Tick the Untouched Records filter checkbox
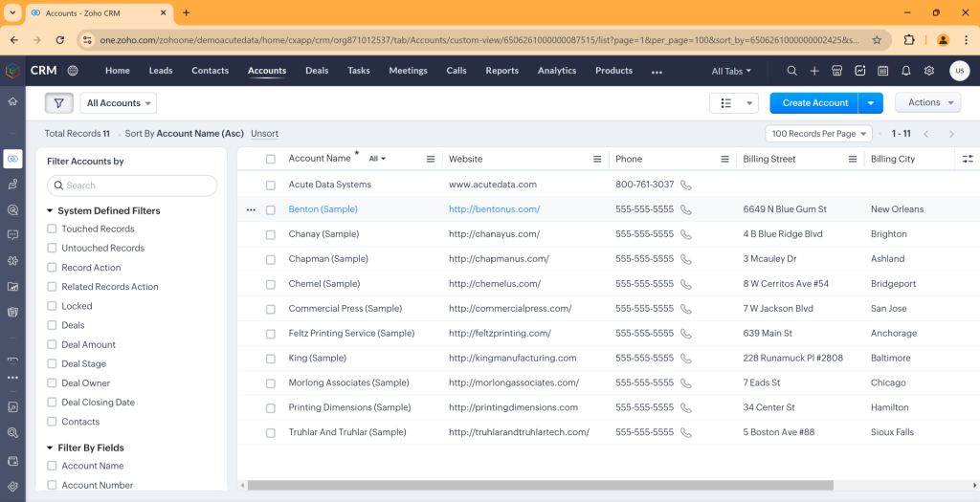This screenshot has width=980, height=502. pyautogui.click(x=52, y=248)
